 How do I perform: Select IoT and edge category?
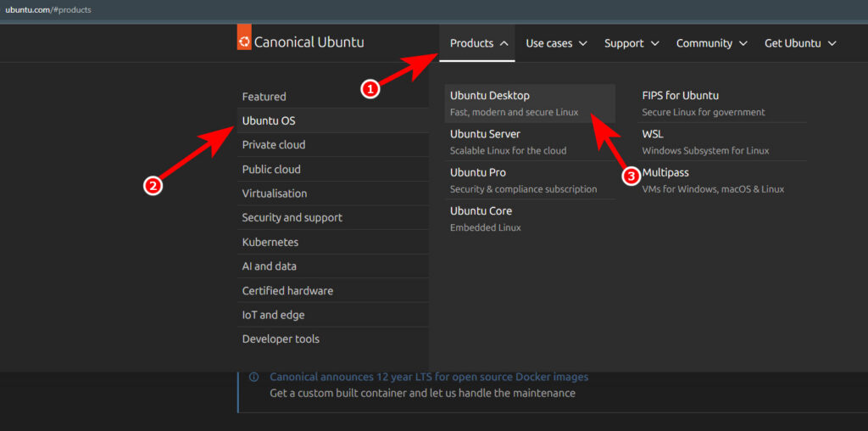[332, 316]
